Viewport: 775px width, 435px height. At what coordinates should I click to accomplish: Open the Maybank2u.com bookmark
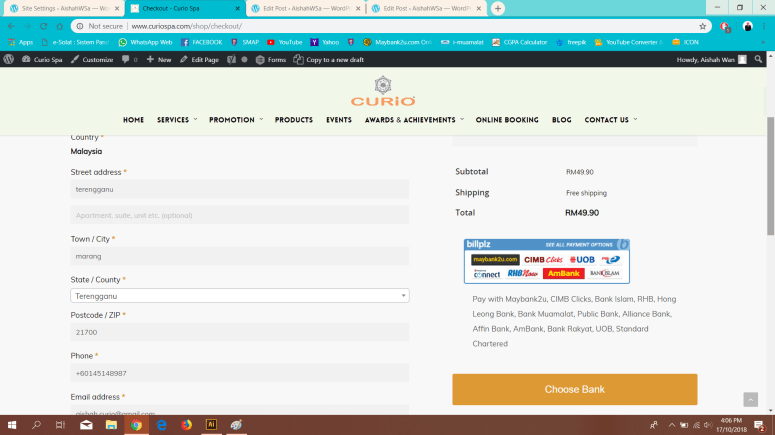(x=397, y=42)
